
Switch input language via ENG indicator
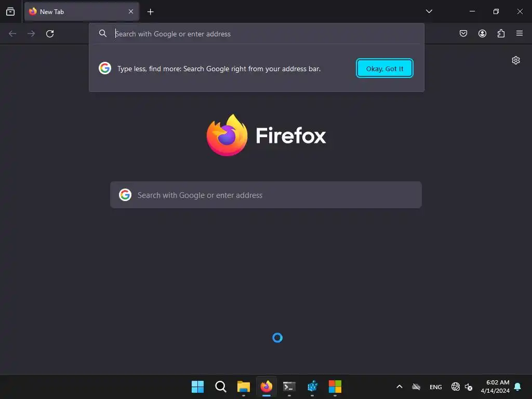(x=436, y=387)
